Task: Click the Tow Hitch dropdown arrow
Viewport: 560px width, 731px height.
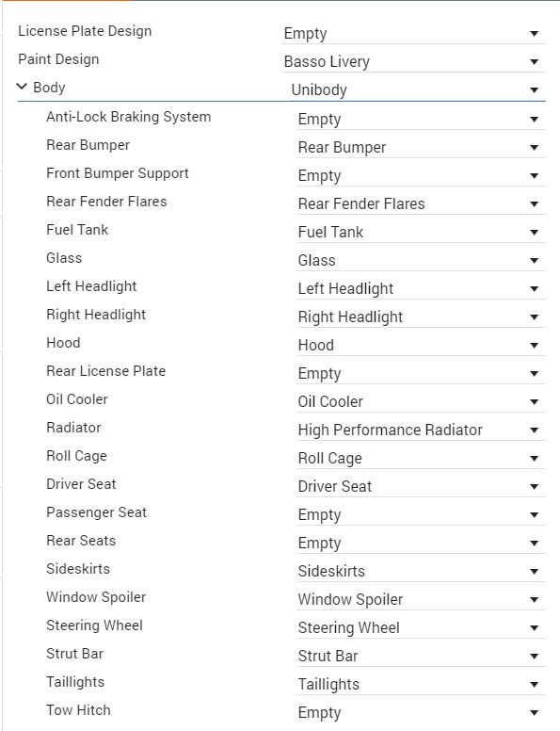Action: click(535, 713)
